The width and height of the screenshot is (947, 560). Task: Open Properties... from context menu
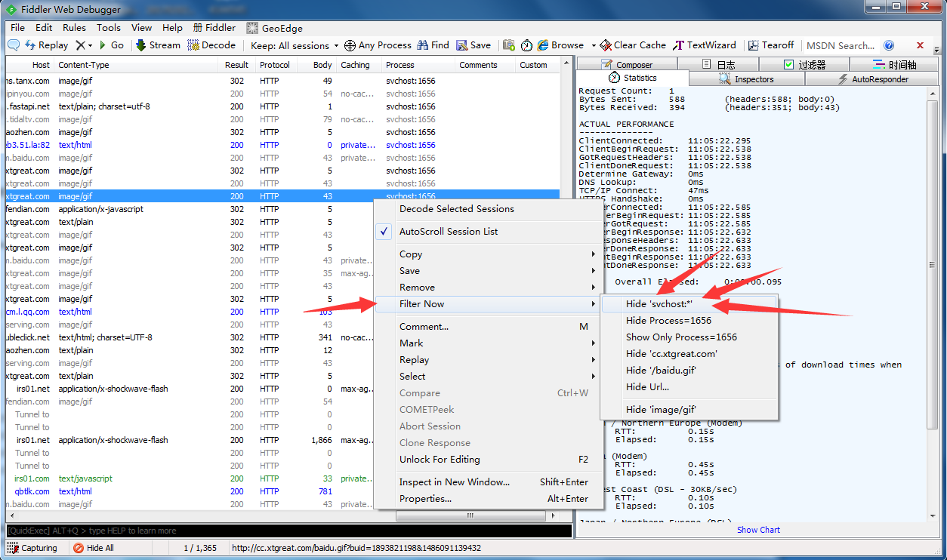488,499
